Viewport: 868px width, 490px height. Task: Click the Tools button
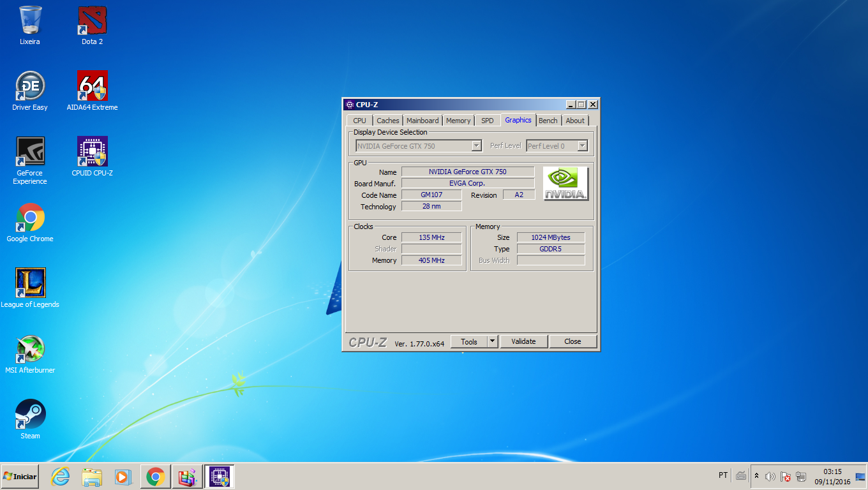[469, 341]
